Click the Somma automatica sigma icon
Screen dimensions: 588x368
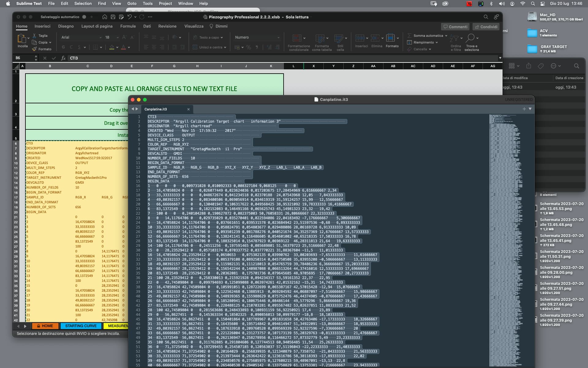click(409, 36)
